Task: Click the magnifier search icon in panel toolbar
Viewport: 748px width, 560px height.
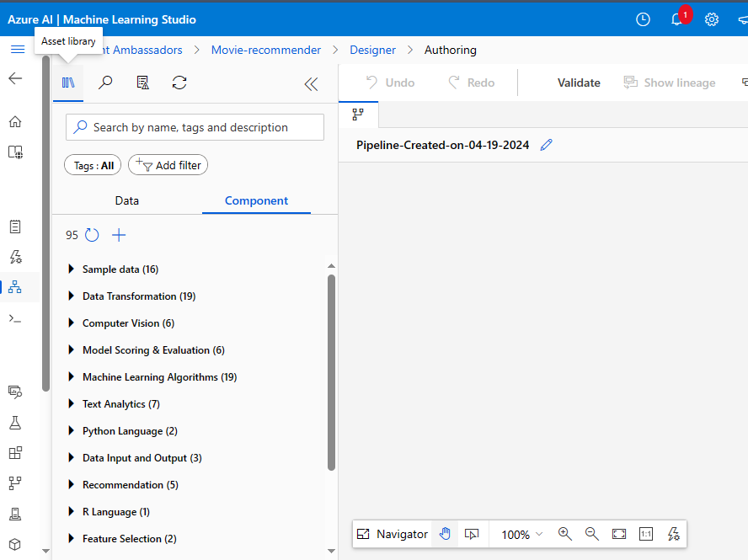Action: (105, 83)
